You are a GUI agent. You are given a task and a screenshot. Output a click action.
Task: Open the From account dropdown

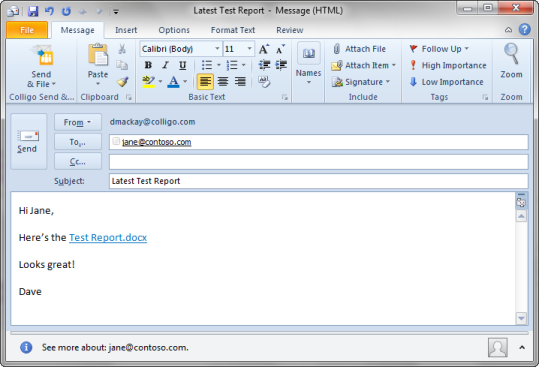78,122
